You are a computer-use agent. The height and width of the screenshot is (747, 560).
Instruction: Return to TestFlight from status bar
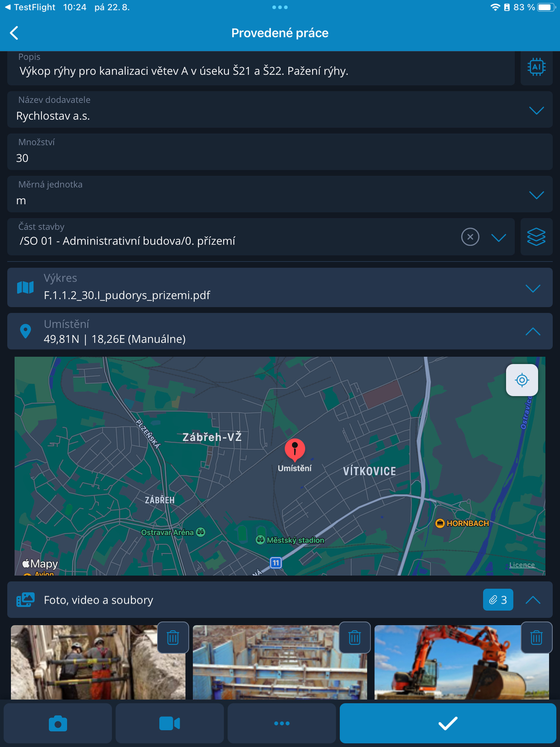coord(30,7)
